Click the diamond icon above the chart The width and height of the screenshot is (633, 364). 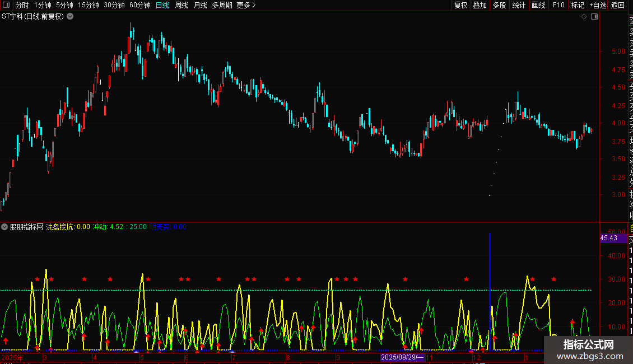pos(584,17)
